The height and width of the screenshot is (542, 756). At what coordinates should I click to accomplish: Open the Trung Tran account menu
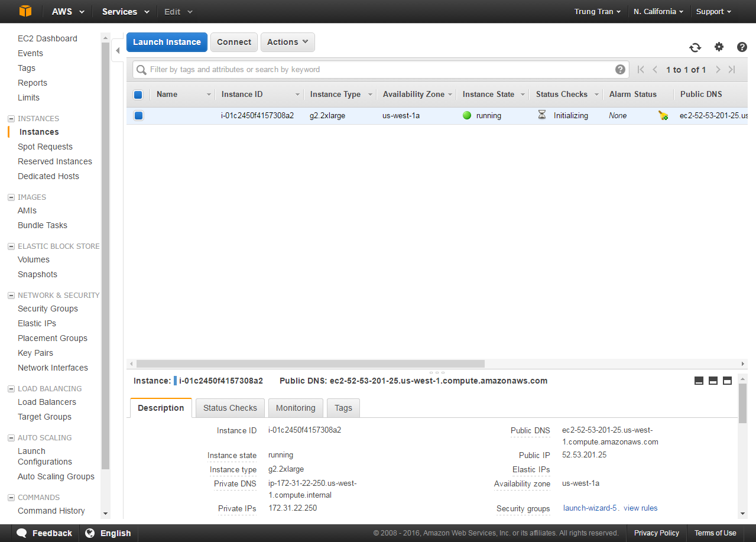pos(598,11)
